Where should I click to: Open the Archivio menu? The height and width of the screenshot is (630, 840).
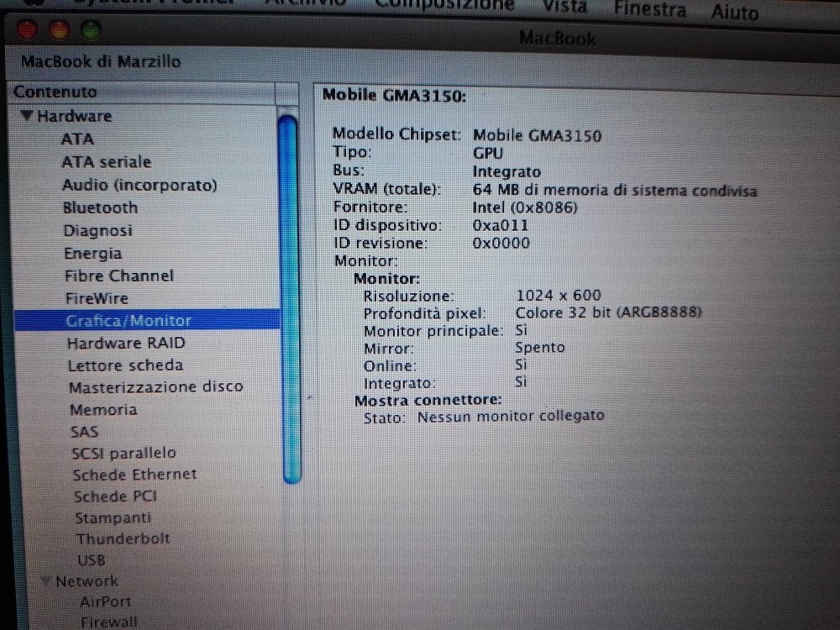pos(306,3)
